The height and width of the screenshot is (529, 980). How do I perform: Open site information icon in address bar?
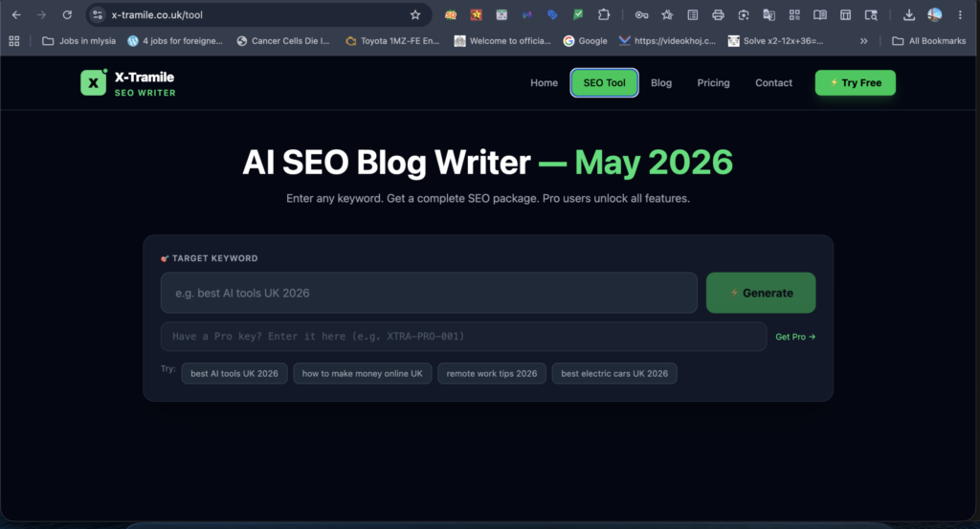98,15
